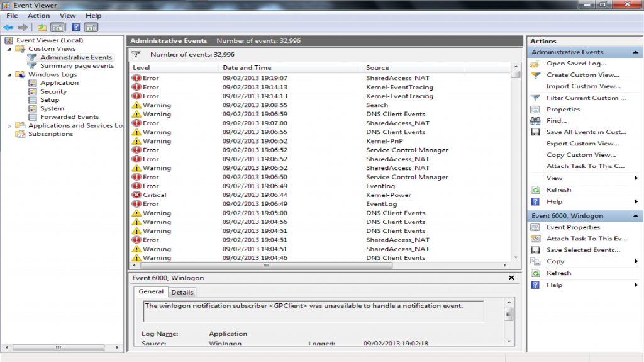Click Import Custom View action
Image resolution: width=644 pixels, height=362 pixels.
[x=584, y=86]
